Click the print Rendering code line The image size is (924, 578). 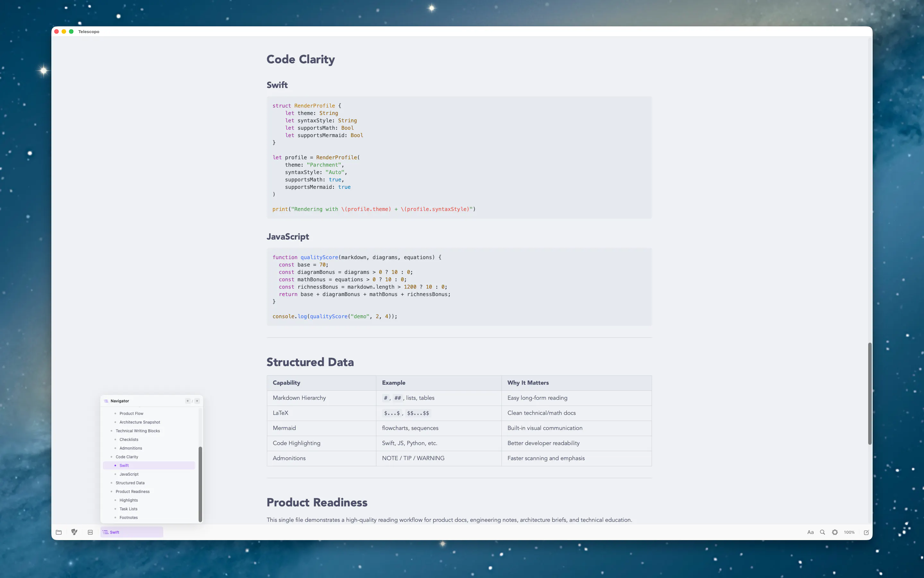pyautogui.click(x=374, y=209)
